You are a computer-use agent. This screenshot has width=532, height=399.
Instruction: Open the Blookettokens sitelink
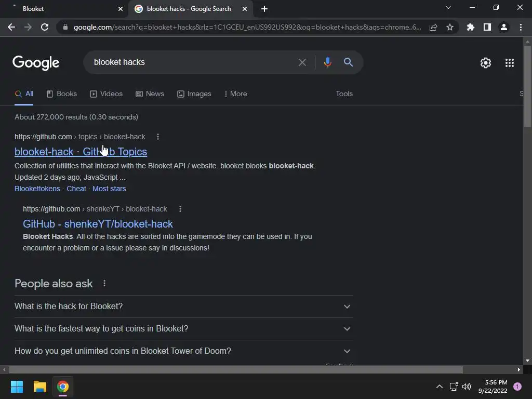click(x=37, y=189)
